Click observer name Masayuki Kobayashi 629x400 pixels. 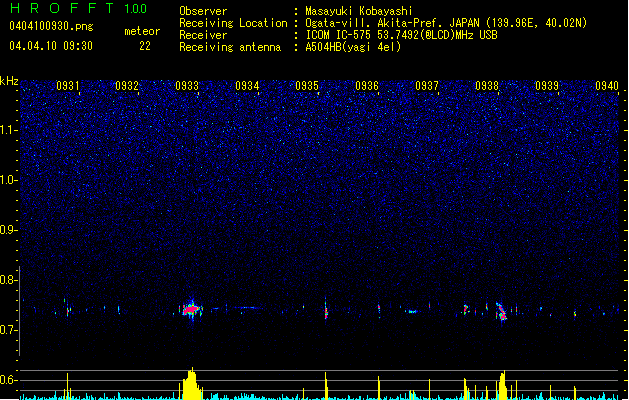359,11
